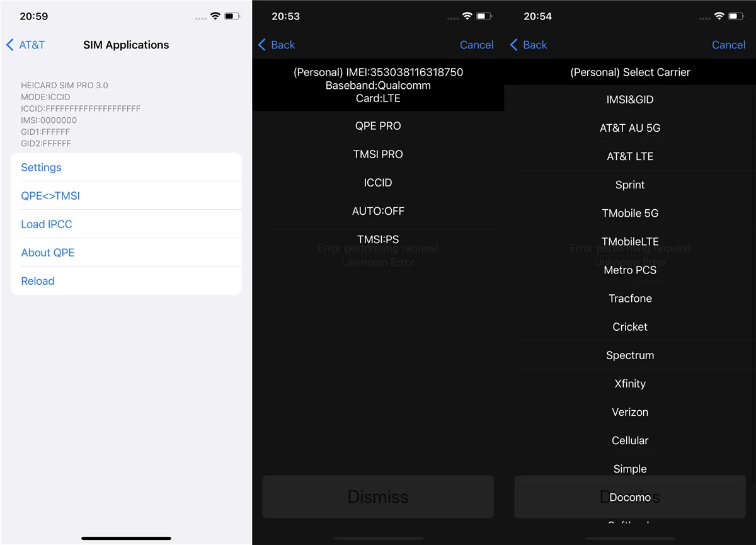Tap battery icon on the 20:54 status bar
Image resolution: width=756 pixels, height=545 pixels.
[x=736, y=16]
